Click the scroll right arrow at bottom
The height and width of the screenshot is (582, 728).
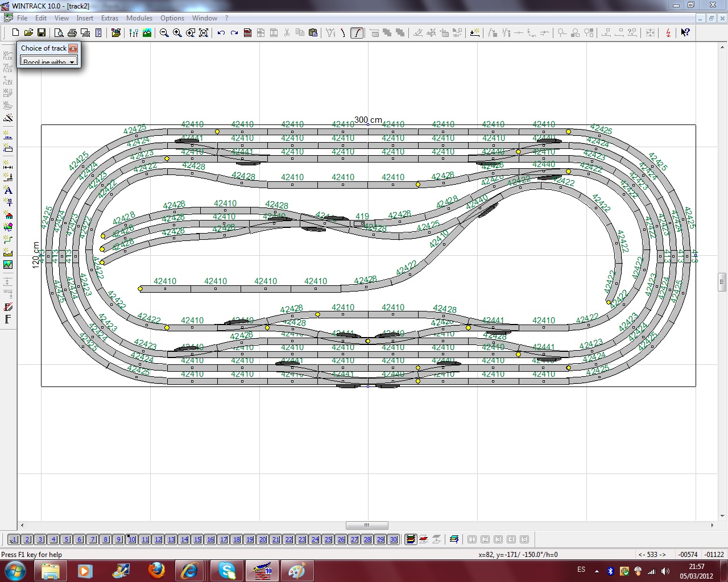pyautogui.click(x=712, y=525)
